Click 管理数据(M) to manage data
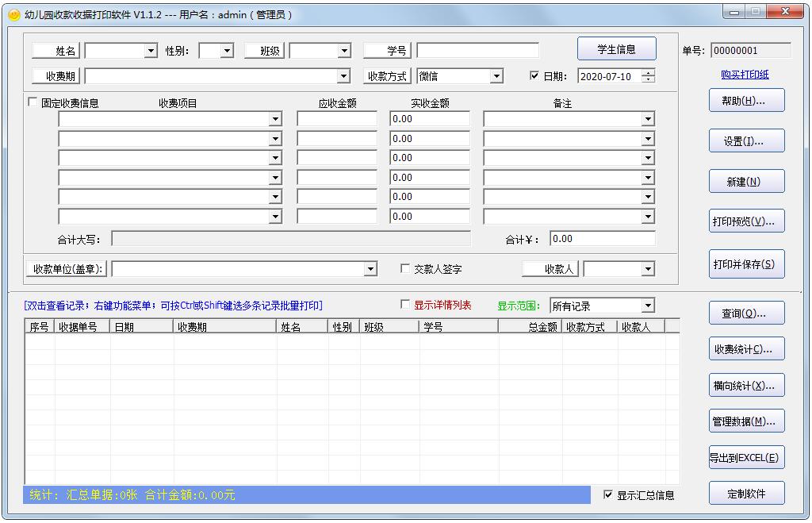812x523 pixels. pyautogui.click(x=745, y=421)
